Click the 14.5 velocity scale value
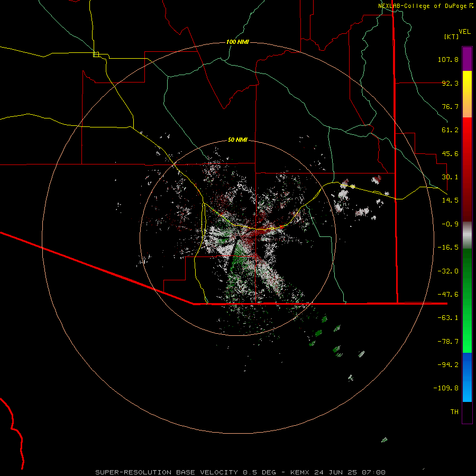Screen dimensions: 476x476 click(x=450, y=200)
